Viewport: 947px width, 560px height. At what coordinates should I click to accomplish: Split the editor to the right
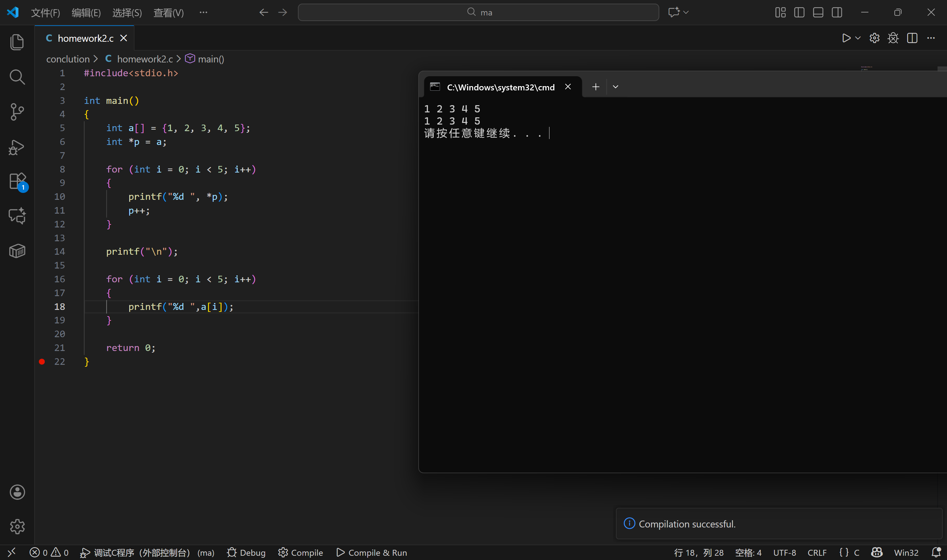click(912, 38)
